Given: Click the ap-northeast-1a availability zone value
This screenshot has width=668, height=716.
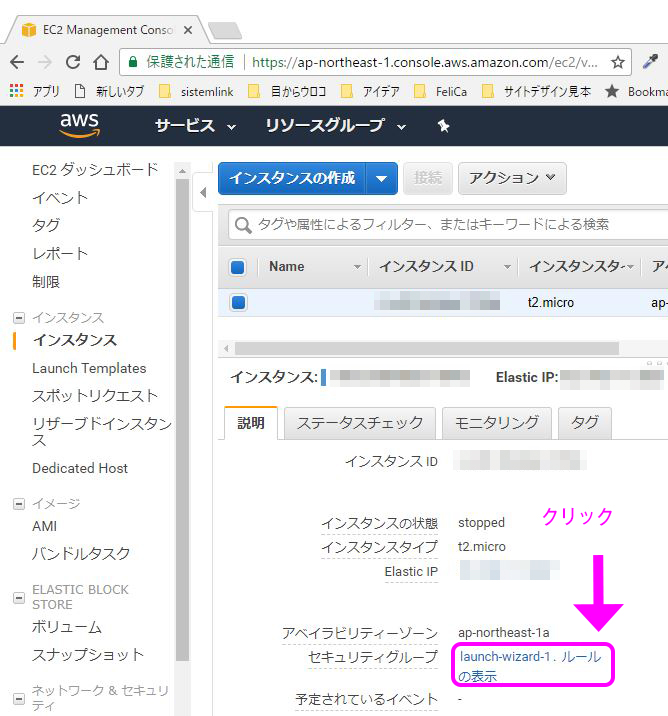Looking at the screenshot, I should [504, 633].
